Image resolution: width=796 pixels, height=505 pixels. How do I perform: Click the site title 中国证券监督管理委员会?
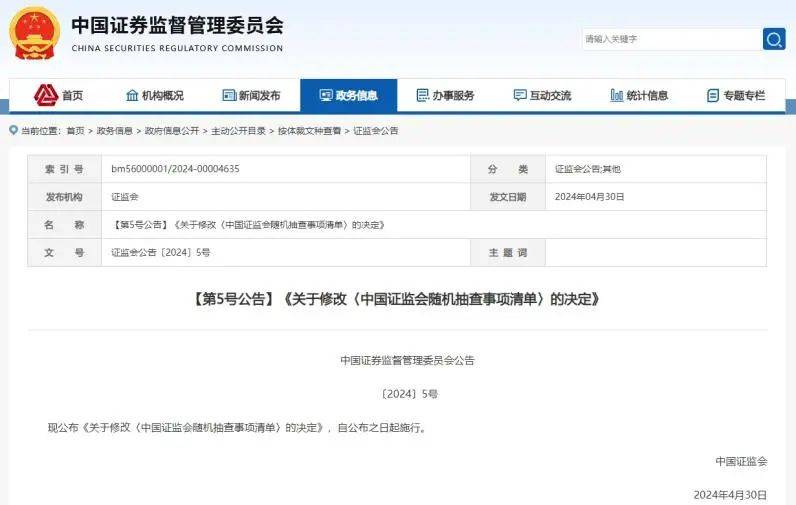[x=177, y=26]
